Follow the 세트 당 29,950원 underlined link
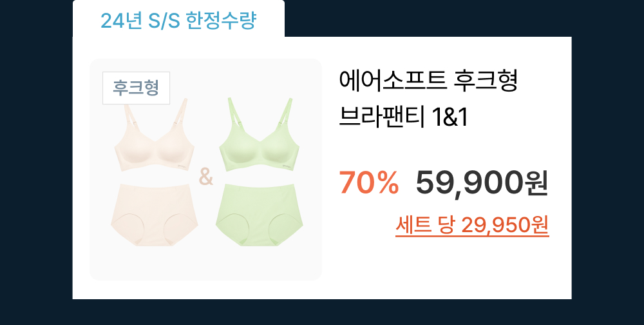The image size is (644, 325). coord(472,225)
